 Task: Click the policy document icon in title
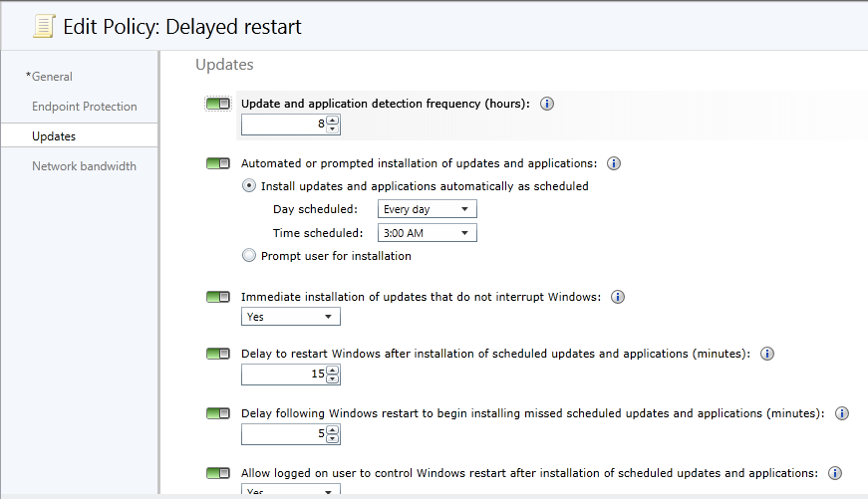pyautogui.click(x=43, y=27)
